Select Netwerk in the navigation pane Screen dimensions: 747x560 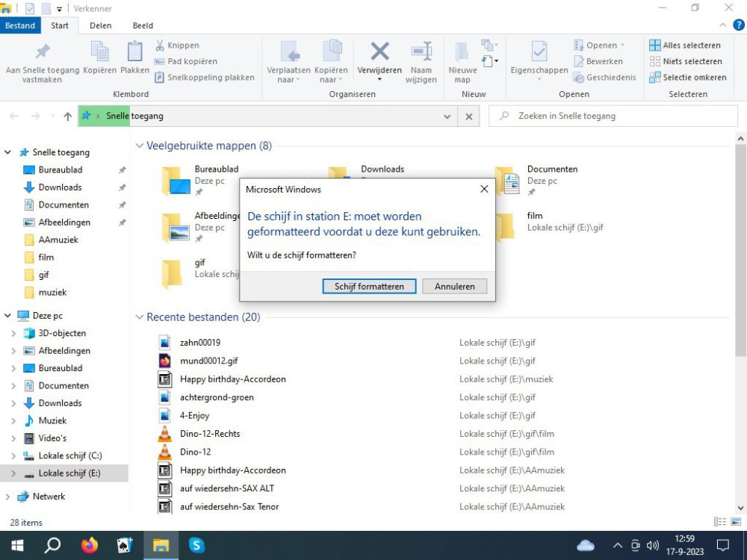[x=49, y=497]
